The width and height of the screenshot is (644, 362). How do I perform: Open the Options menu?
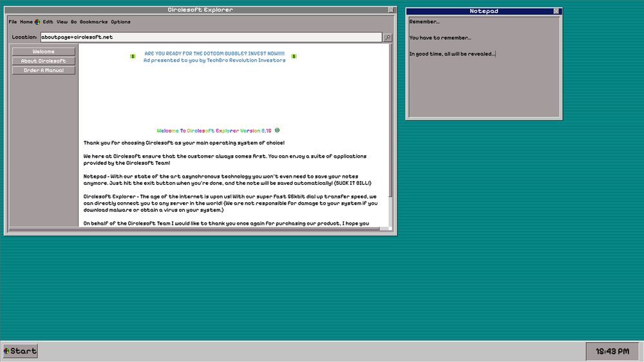point(121,22)
